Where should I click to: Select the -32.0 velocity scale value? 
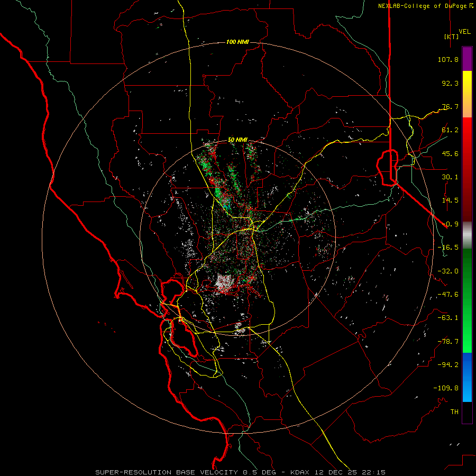pos(448,271)
